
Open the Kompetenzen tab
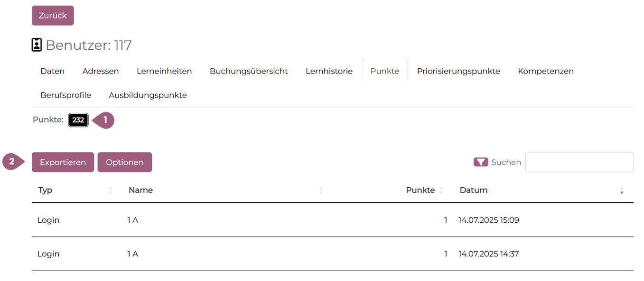coord(546,71)
